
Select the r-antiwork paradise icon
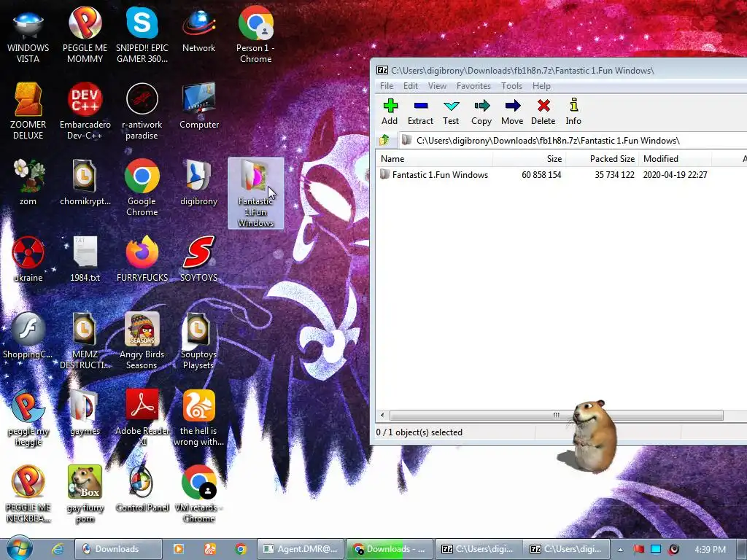point(142,112)
